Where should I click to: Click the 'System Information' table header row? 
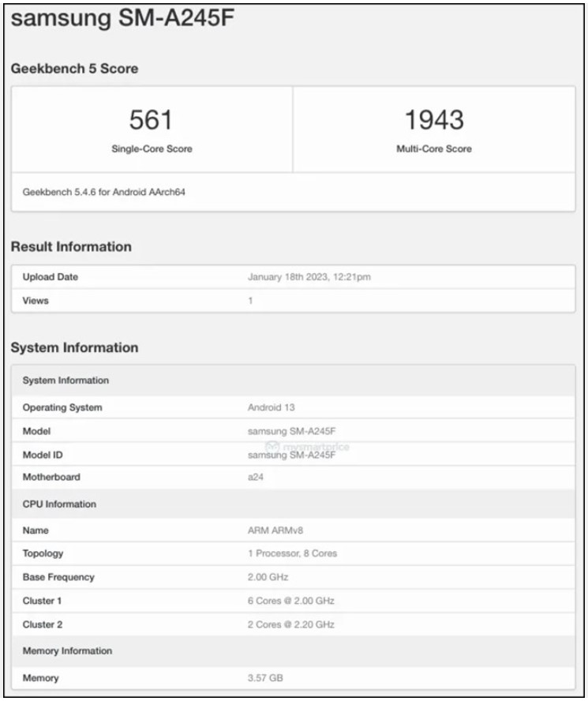click(x=294, y=380)
